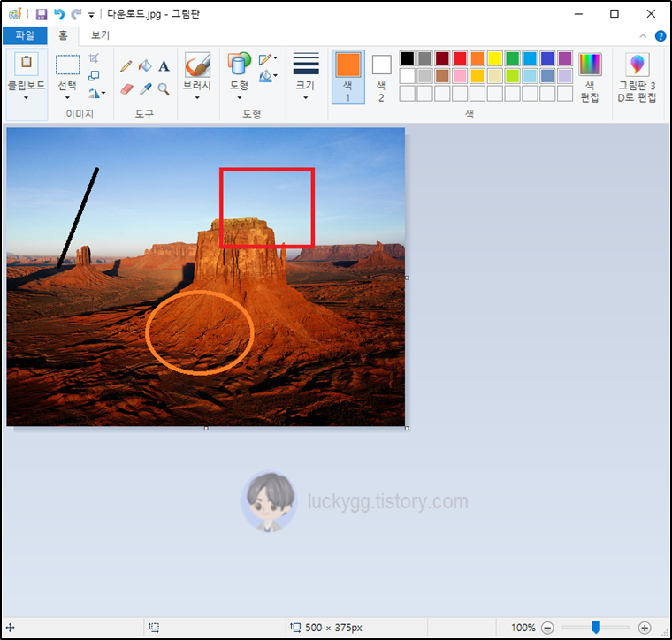
Task: Pick green from the top palette row
Action: click(x=513, y=57)
